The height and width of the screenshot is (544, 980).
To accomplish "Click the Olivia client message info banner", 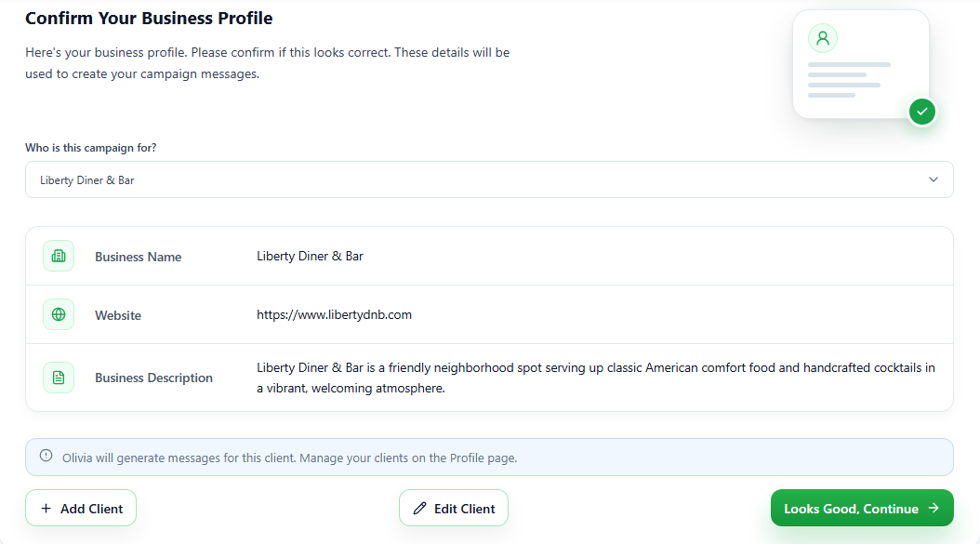I will (x=489, y=458).
